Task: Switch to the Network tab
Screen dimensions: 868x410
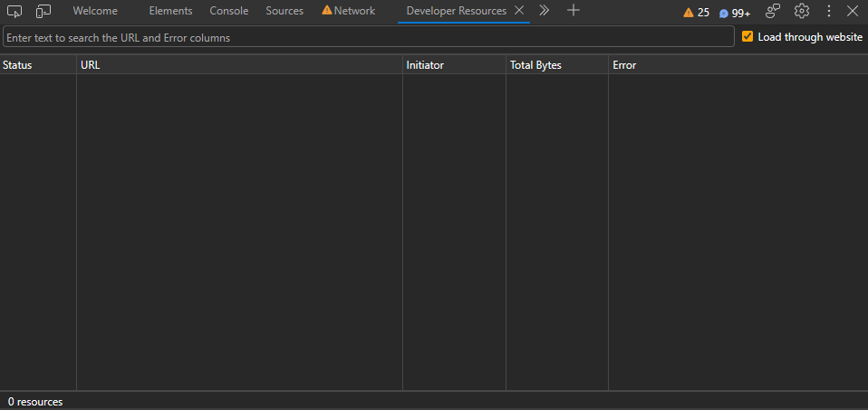Action: coord(349,11)
